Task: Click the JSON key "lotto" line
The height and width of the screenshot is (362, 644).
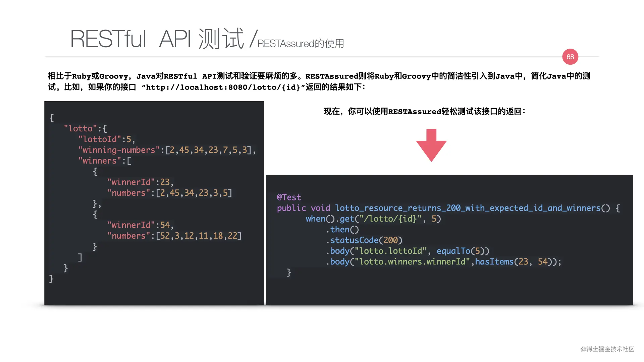Action: (x=86, y=128)
